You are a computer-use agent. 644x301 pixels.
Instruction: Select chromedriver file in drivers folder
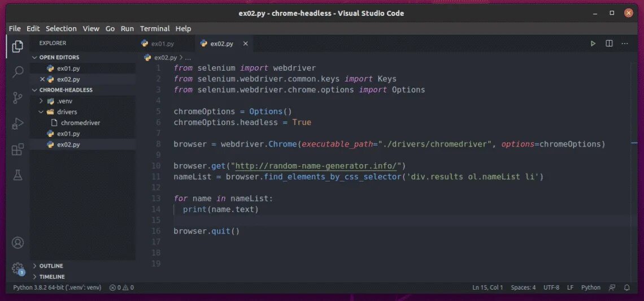(80, 123)
